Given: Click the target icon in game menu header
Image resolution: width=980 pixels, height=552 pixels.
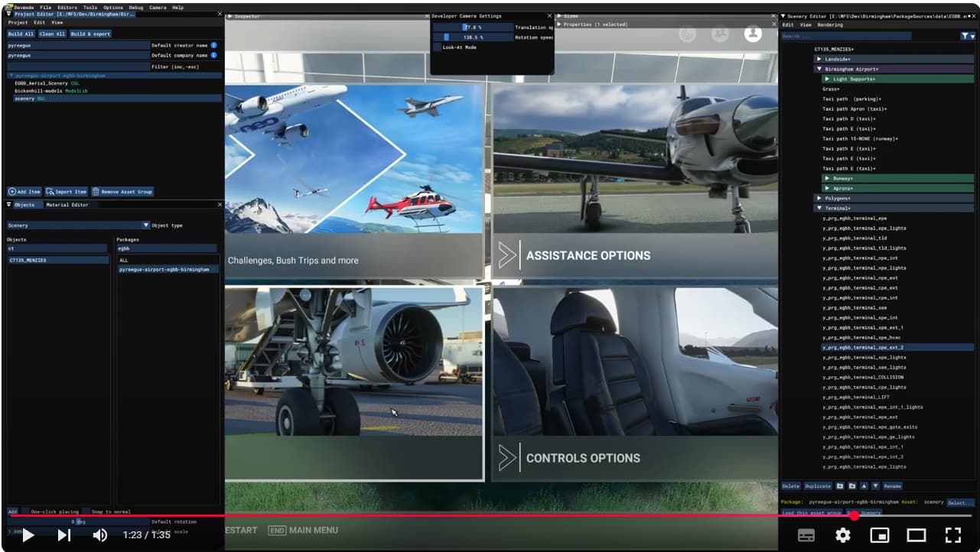Looking at the screenshot, I should click(x=687, y=34).
